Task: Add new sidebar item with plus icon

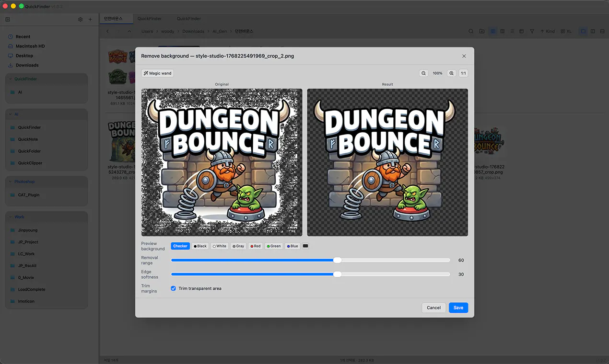Action: click(90, 20)
